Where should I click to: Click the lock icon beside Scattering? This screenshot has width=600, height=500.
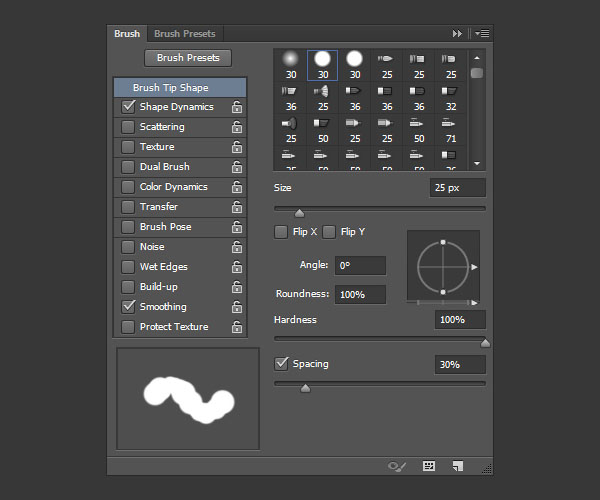(x=236, y=127)
